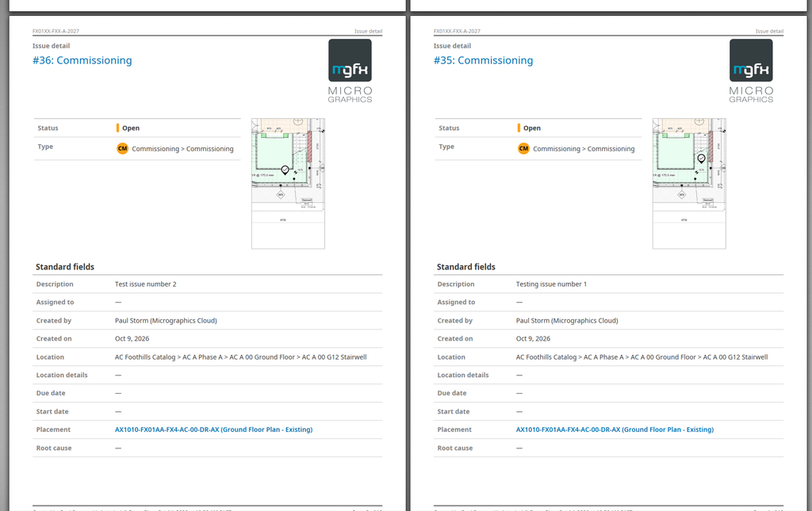Select location path text on issue #36
Viewport: 812px width, 511px height.
[x=241, y=357]
